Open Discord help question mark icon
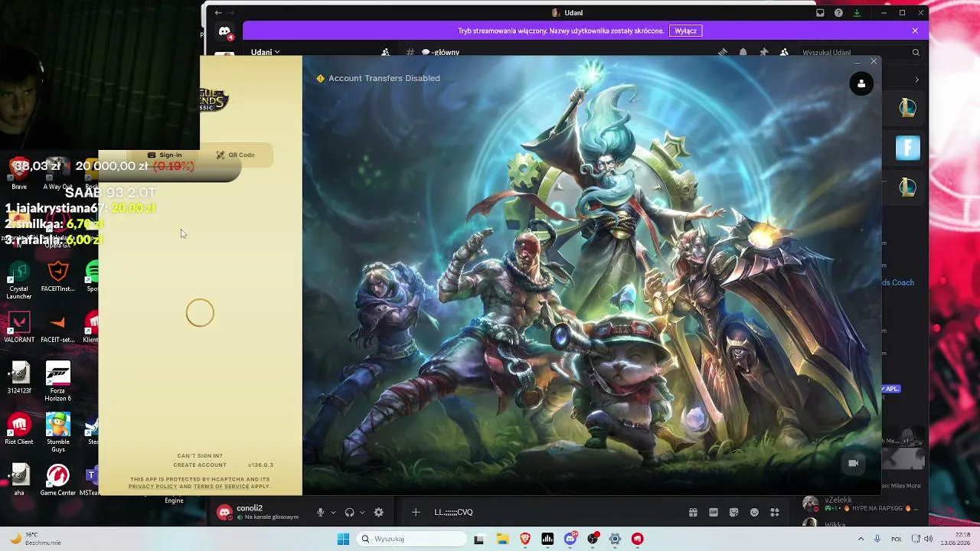This screenshot has width=980, height=551. pyautogui.click(x=838, y=13)
